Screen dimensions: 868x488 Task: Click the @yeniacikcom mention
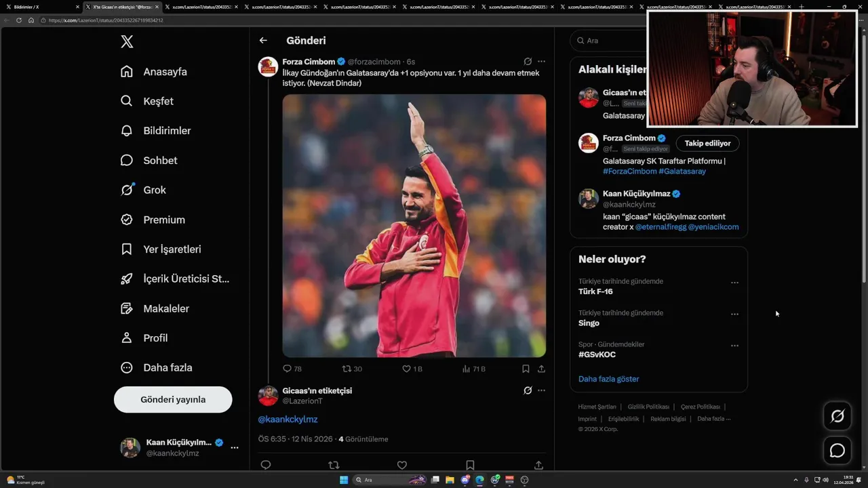coord(713,227)
